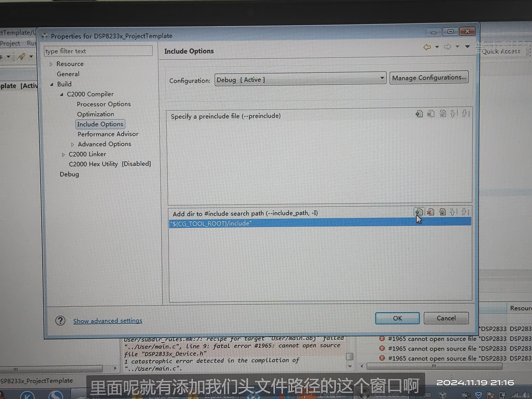Click Delete icon for include search path
Screen dimensions: 532x399
pyautogui.click(x=431, y=212)
